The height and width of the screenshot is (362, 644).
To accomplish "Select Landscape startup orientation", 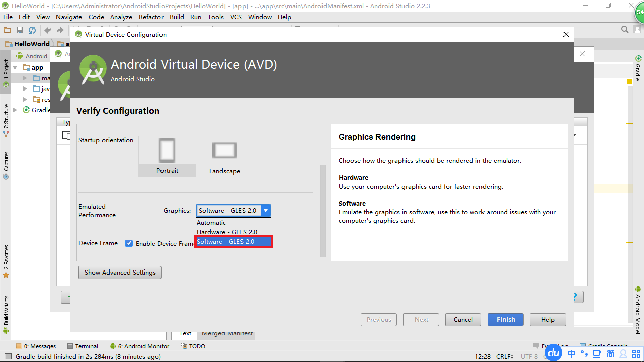I will point(225,156).
